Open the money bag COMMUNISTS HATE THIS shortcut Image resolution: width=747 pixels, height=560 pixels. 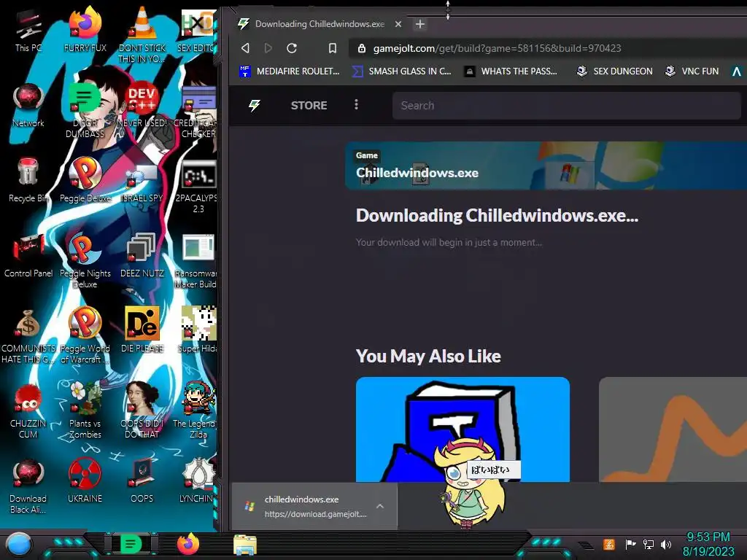[x=28, y=335]
